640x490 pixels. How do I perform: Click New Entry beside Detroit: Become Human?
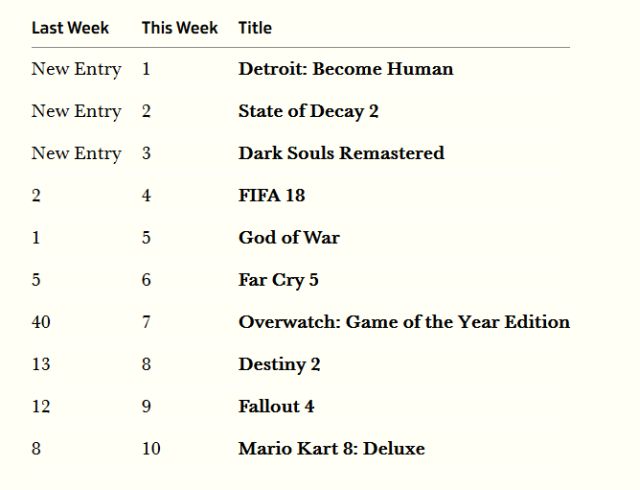[x=76, y=70]
